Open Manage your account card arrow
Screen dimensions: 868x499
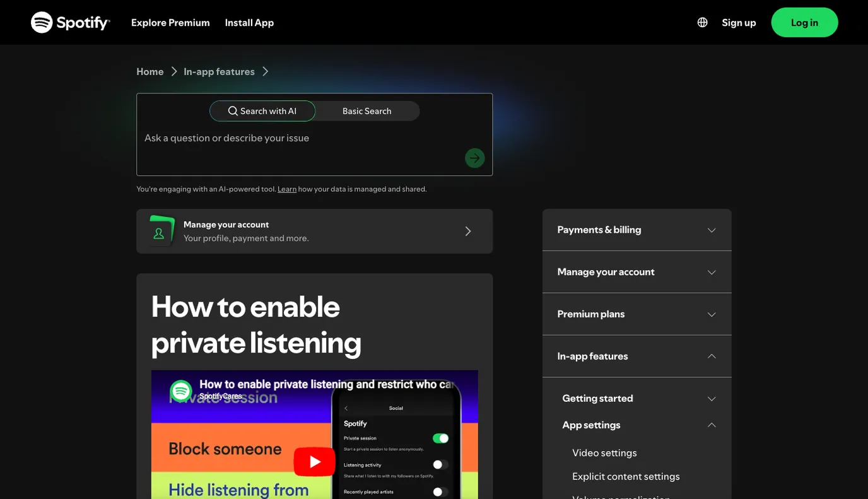click(x=468, y=231)
